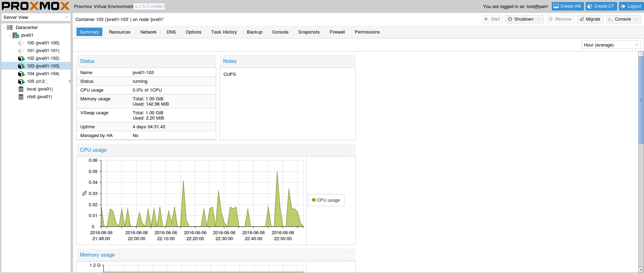Image resolution: width=644 pixels, height=273 pixels.
Task: Click the Migrate button
Action: 590,19
